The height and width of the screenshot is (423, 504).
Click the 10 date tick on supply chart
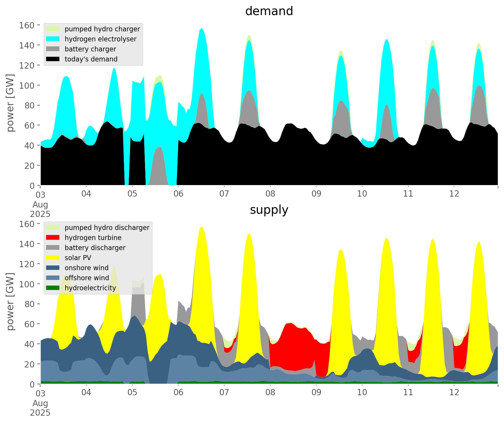coord(362,393)
